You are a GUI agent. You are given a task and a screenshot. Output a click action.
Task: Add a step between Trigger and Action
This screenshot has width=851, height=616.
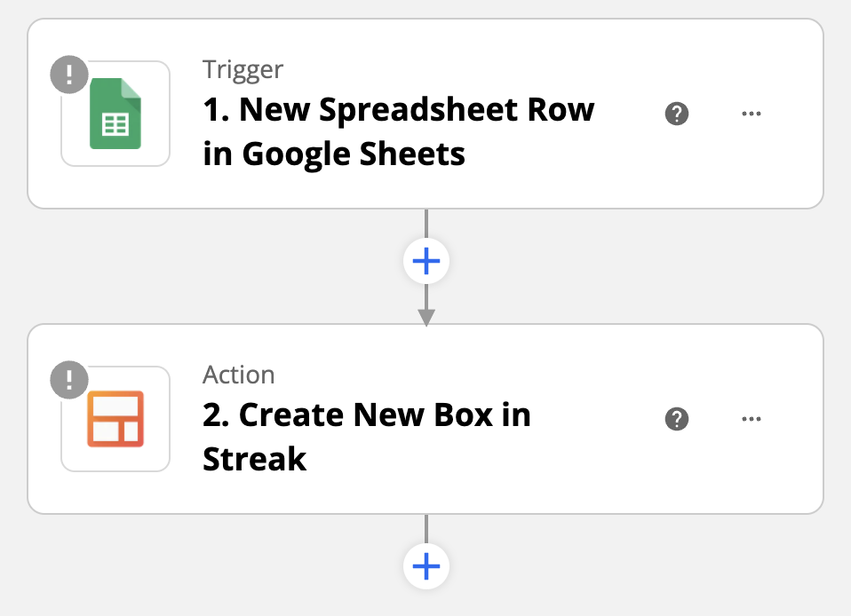[426, 261]
